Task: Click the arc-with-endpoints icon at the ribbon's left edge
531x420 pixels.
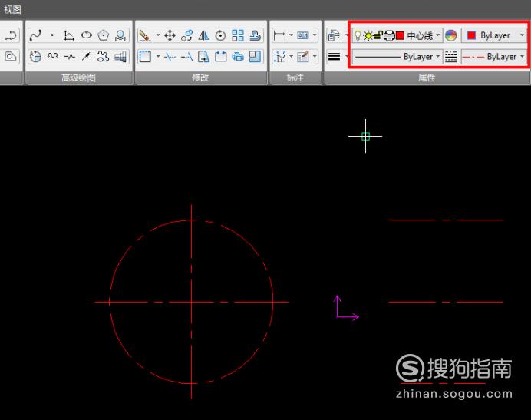Action: [11, 35]
